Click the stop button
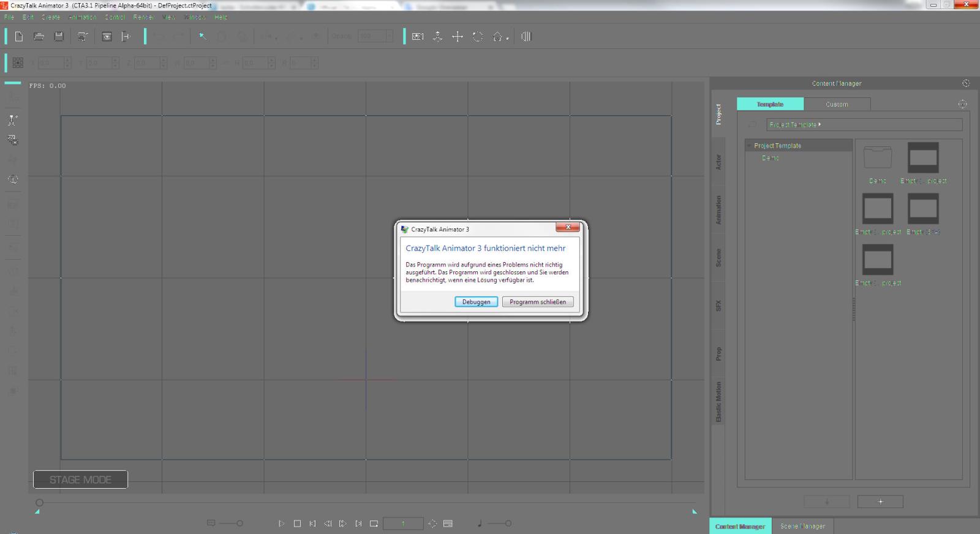The image size is (980, 534). tap(297, 524)
